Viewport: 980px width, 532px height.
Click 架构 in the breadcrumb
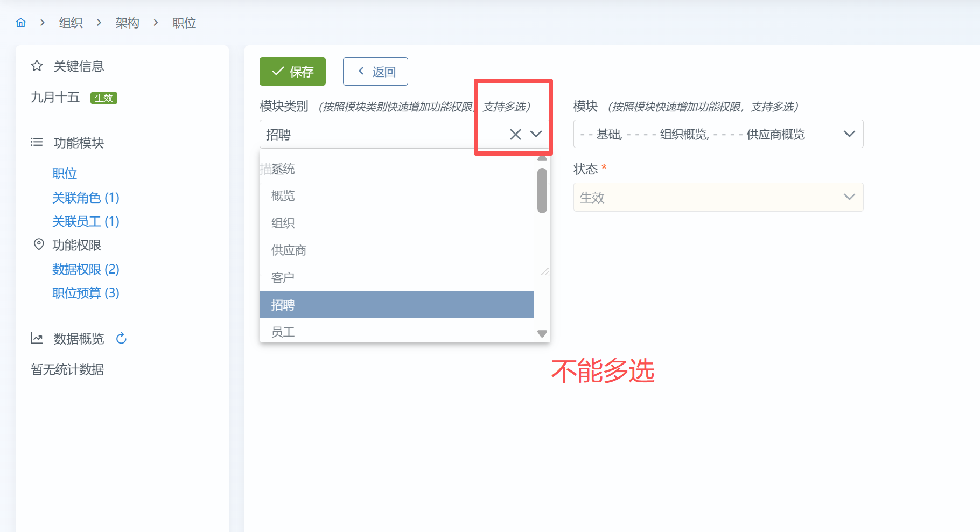[127, 23]
